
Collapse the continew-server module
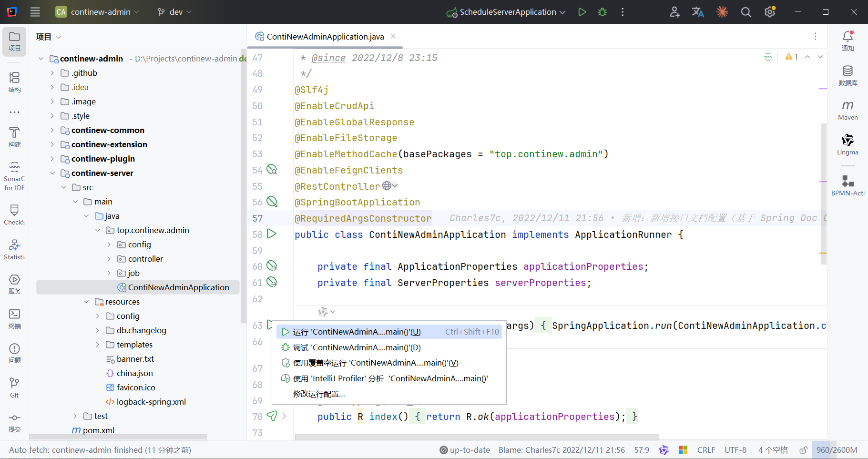point(52,173)
